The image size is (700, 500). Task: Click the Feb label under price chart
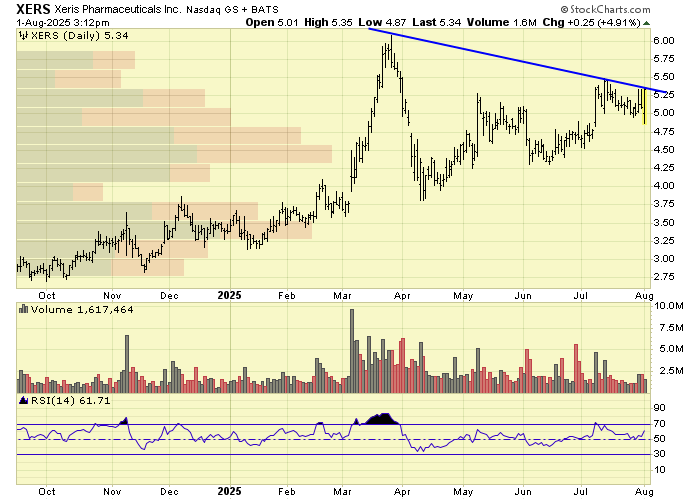[287, 296]
